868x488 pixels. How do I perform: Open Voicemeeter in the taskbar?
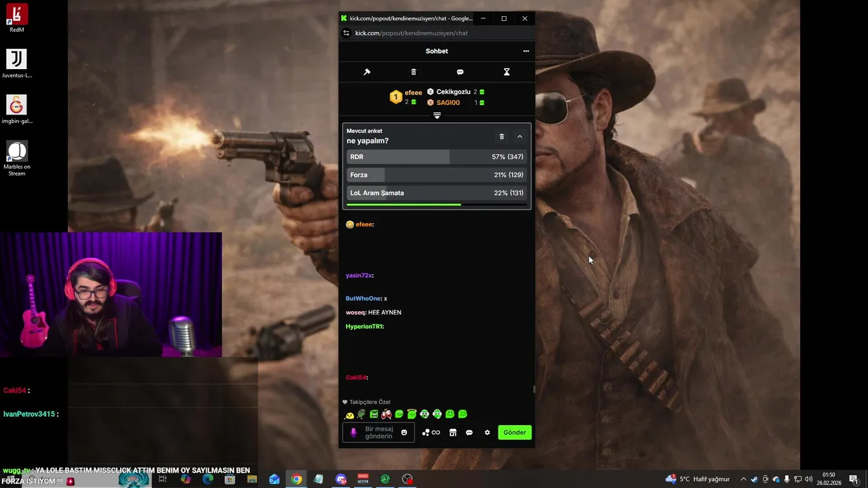(x=363, y=479)
